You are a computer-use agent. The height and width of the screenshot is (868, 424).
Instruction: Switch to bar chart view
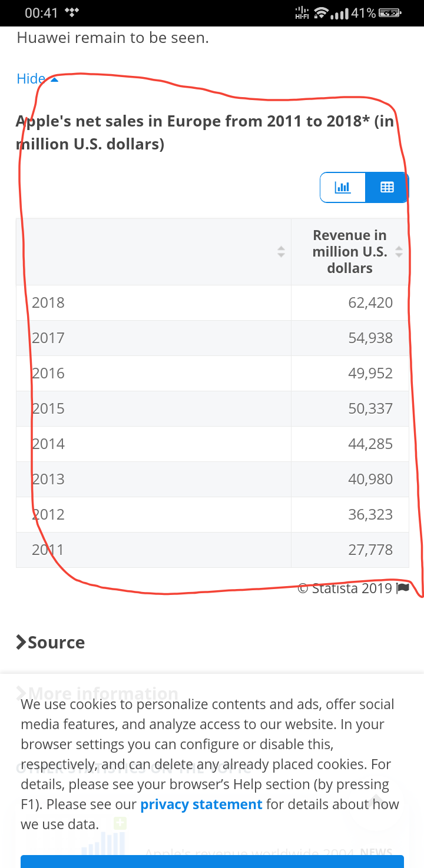343,188
